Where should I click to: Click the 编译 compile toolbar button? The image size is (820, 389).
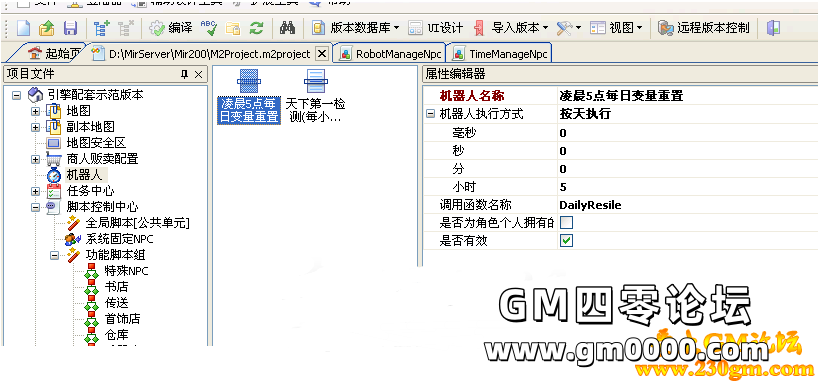(171, 28)
